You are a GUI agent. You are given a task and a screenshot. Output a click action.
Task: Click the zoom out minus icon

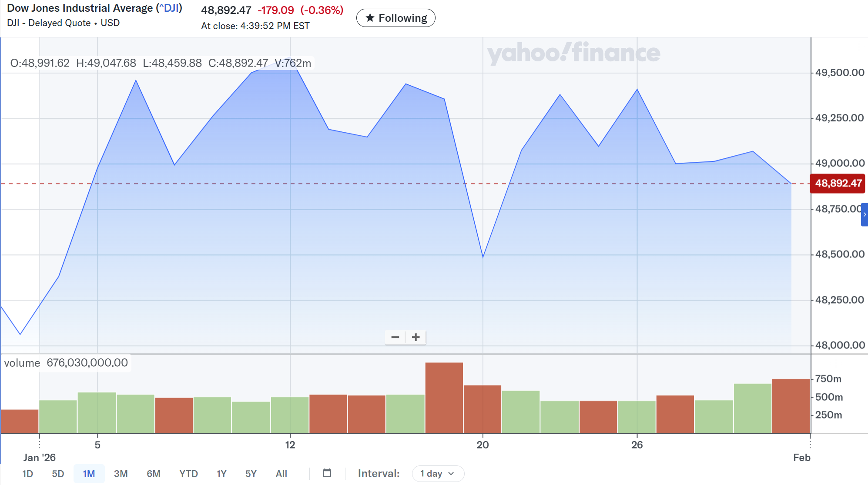pyautogui.click(x=395, y=338)
